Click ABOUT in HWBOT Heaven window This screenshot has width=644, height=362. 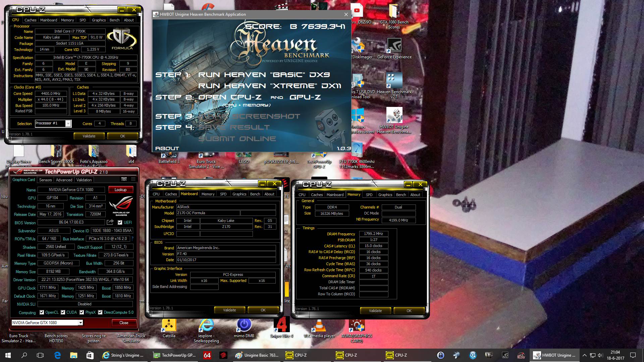pyautogui.click(x=167, y=148)
